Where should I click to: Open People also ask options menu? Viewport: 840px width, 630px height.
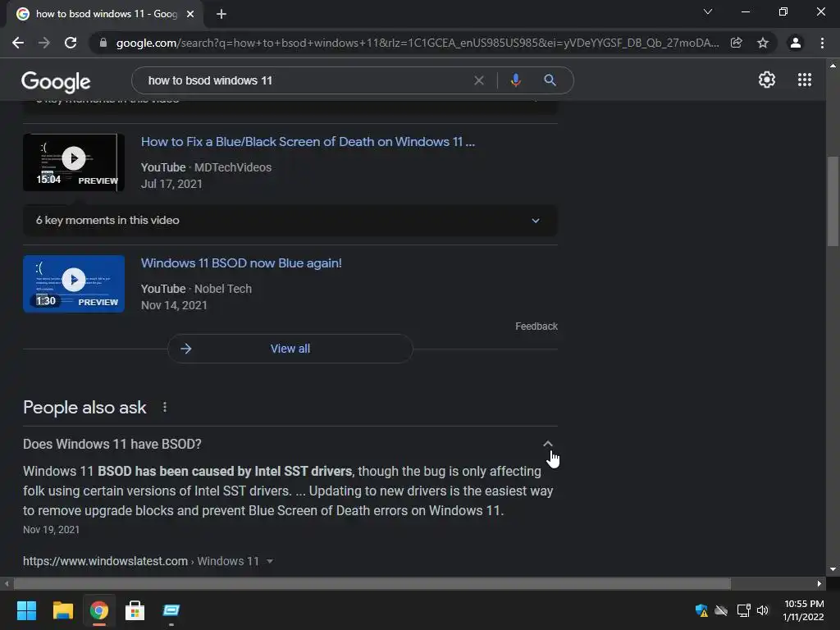click(x=164, y=408)
